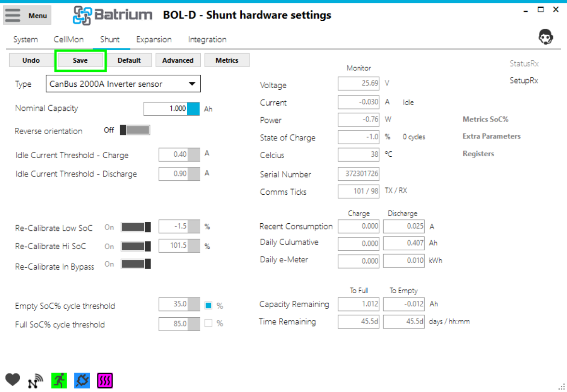Viewport: 567px width, 392px height.
Task: Check the Full SoC% cycle threshold checkbox
Action: tap(208, 323)
